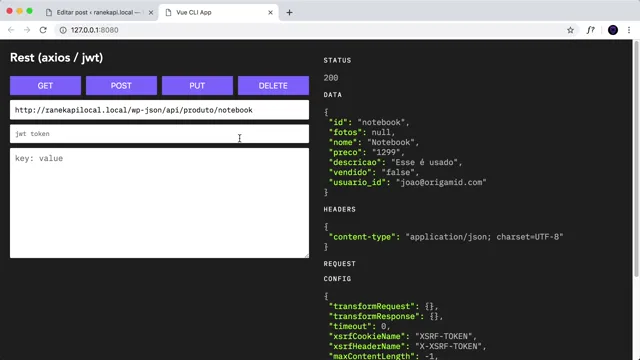Select the "vendido": "false" line

(x=374, y=172)
